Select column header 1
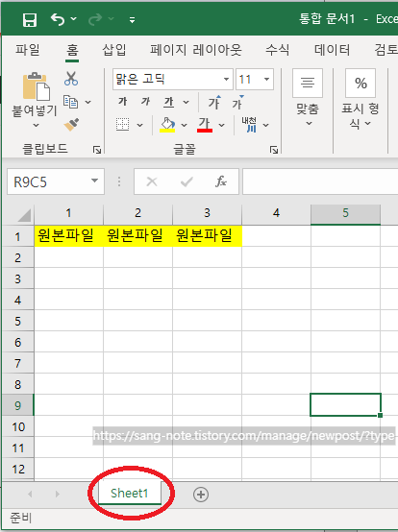 click(x=68, y=214)
